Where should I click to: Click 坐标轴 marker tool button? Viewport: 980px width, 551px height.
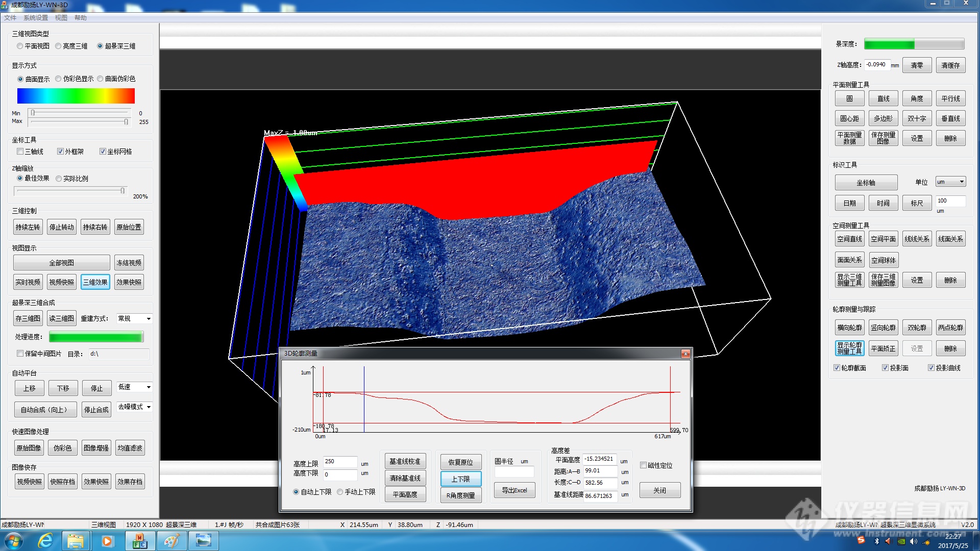click(866, 183)
